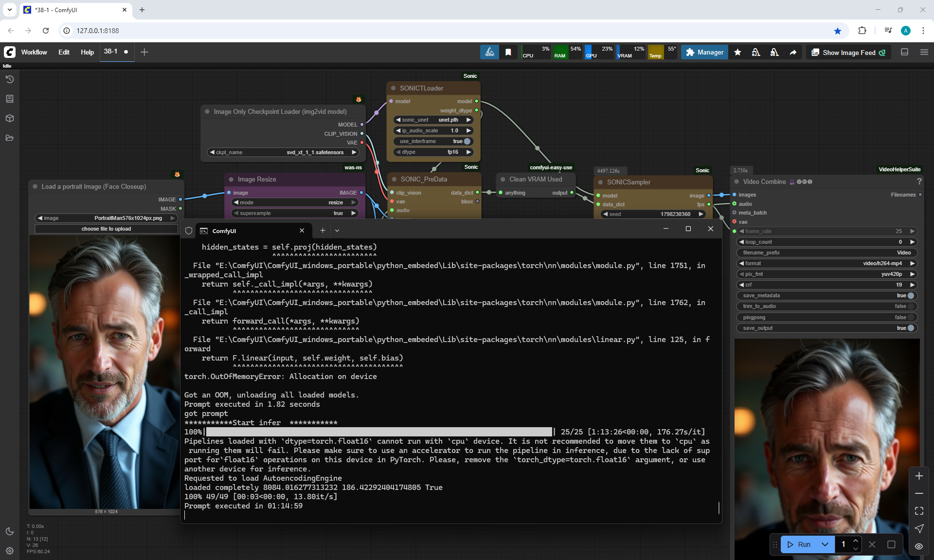Toggle the bottom panel icon
Viewport: 934px width, 560px height.
coord(905,52)
